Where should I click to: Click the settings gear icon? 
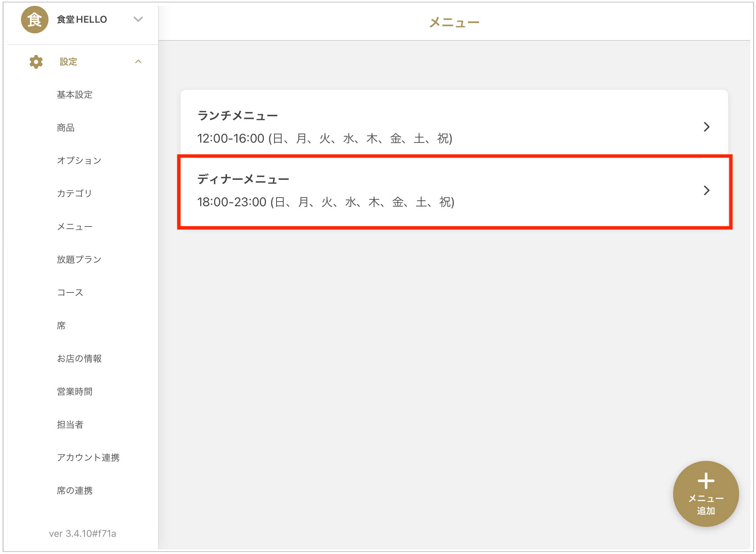pos(36,62)
